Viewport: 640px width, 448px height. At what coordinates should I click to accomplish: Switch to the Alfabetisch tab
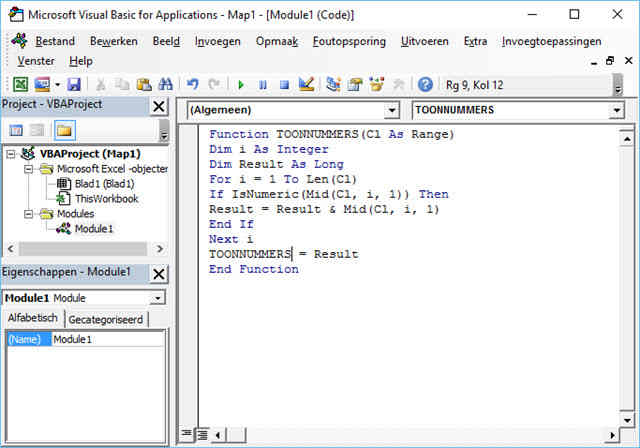[x=33, y=318]
